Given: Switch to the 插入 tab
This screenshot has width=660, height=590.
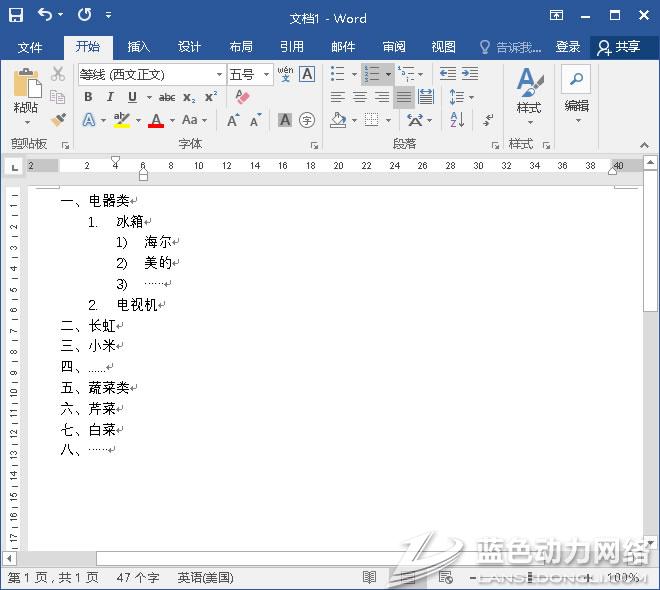Looking at the screenshot, I should tap(139, 47).
